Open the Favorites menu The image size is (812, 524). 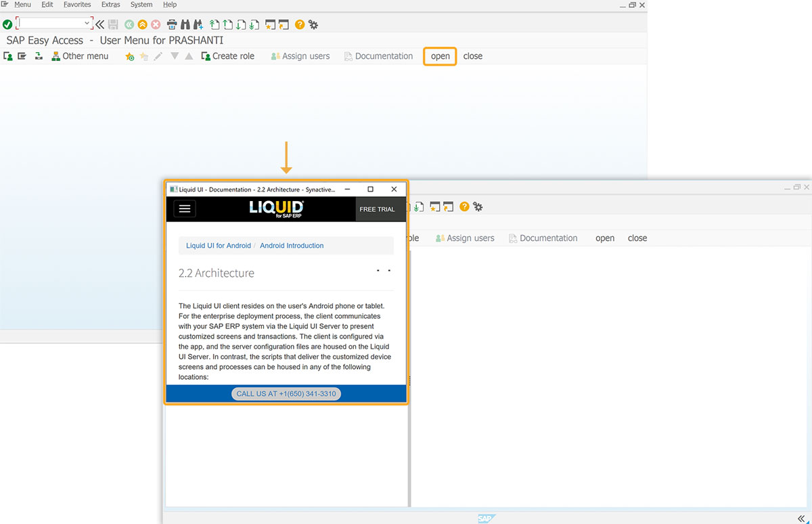[x=77, y=5]
